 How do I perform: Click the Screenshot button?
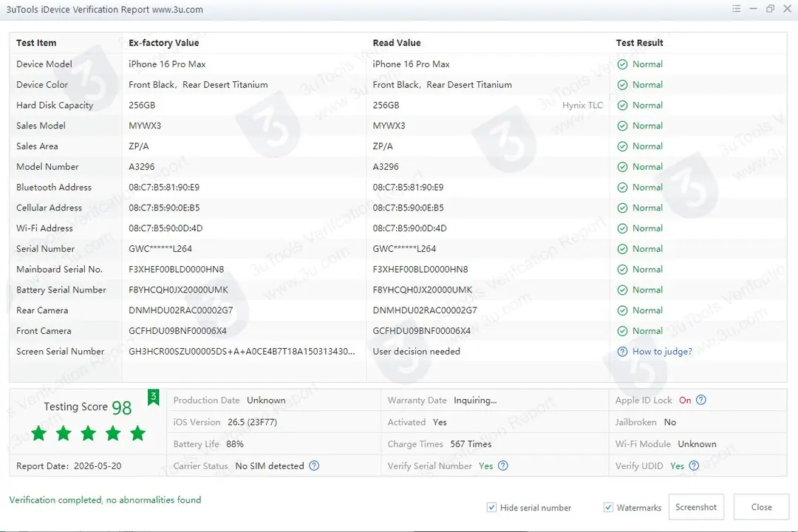[696, 507]
